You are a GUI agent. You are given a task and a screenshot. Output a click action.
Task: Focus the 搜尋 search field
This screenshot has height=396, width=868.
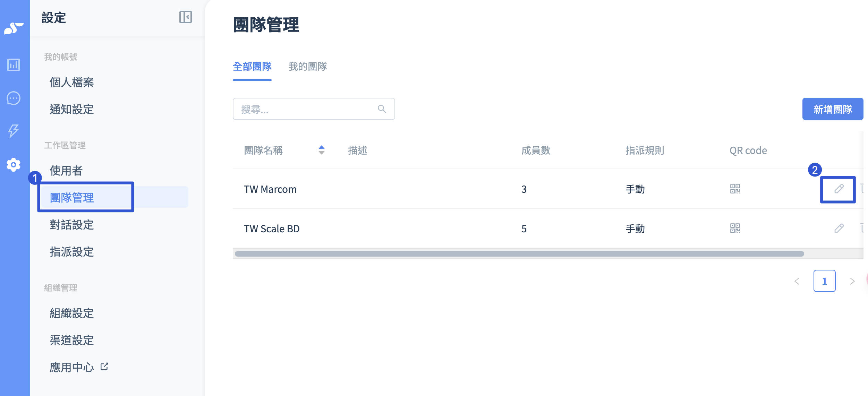pyautogui.click(x=305, y=109)
